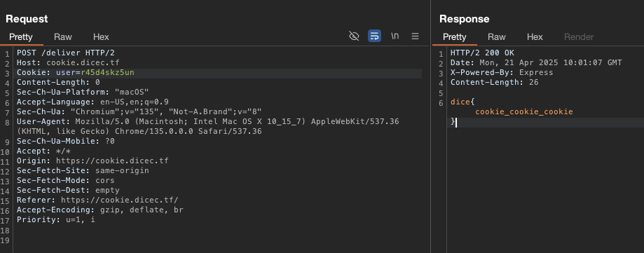Switch to the Response Hex tab

tap(535, 37)
